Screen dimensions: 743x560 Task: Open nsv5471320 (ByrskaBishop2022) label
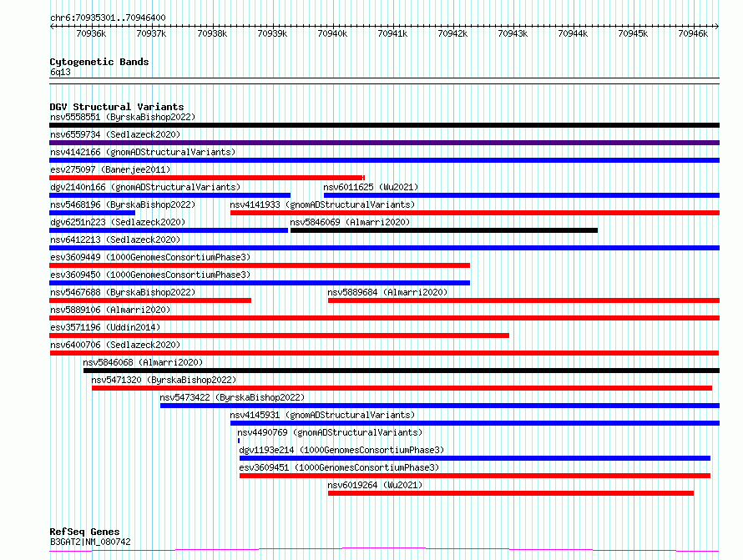pos(164,380)
